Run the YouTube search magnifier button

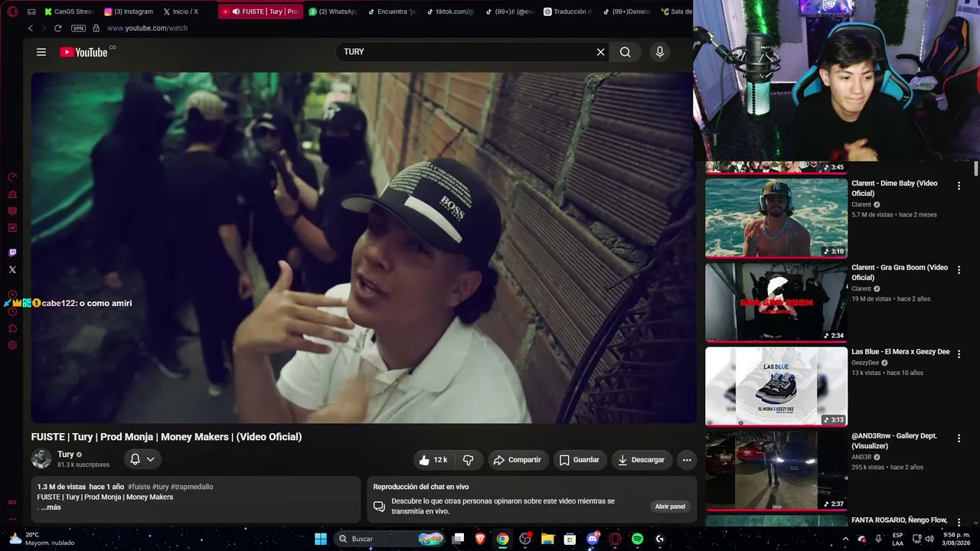coord(626,52)
